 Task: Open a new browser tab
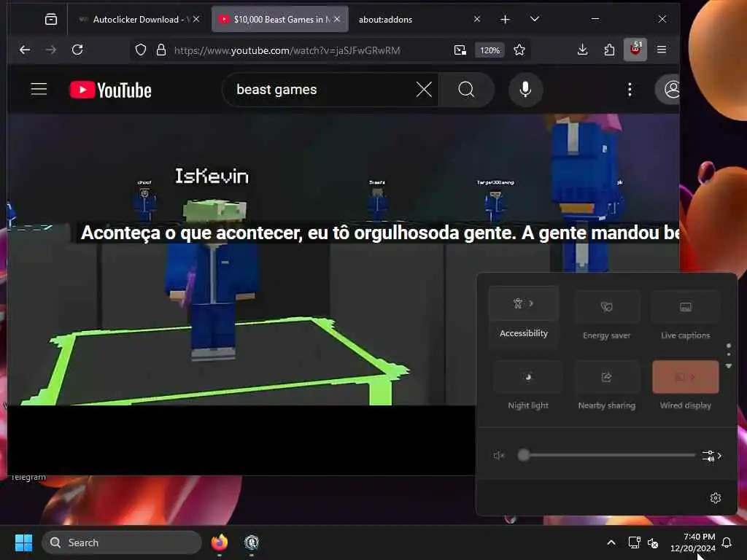click(x=505, y=19)
